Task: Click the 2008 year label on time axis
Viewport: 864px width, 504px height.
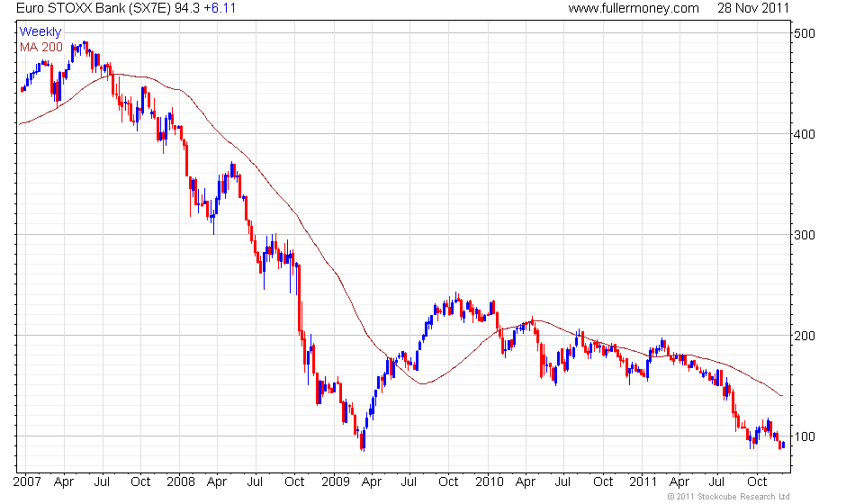Action: [x=181, y=482]
